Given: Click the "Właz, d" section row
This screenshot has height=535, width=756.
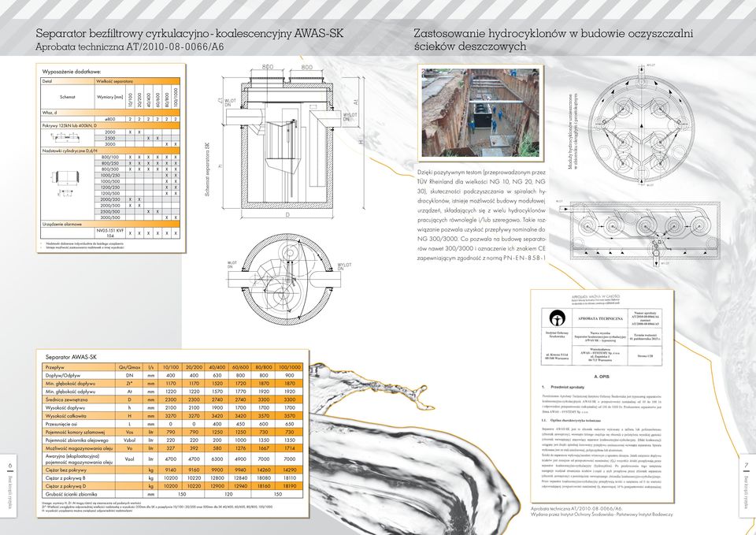Looking at the screenshot, I should [110, 113].
